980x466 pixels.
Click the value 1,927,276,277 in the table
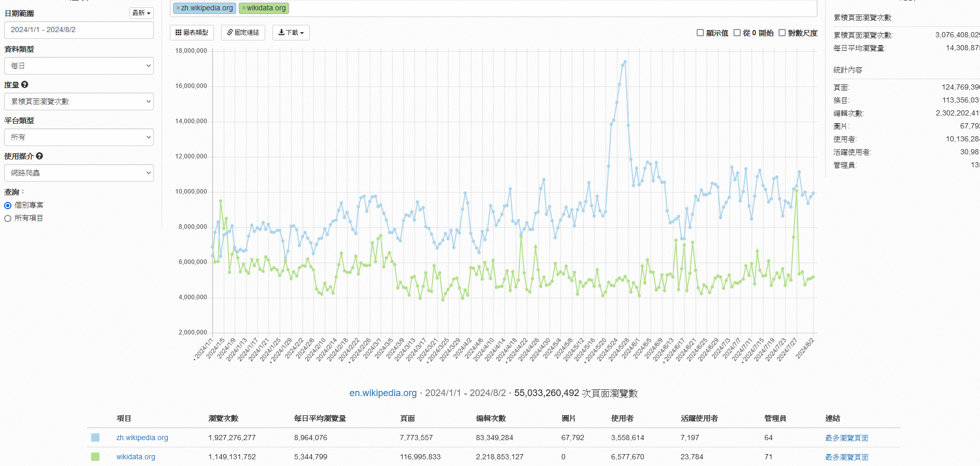pyautogui.click(x=232, y=438)
